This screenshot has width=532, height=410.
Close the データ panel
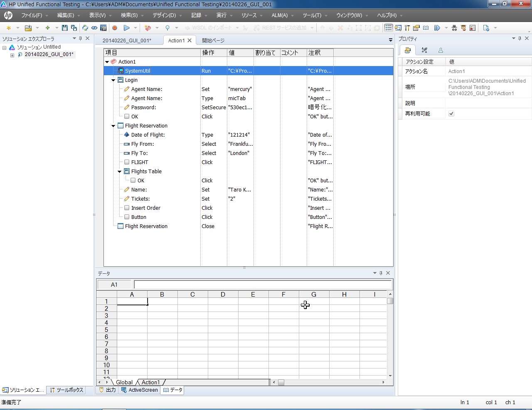coord(388,273)
